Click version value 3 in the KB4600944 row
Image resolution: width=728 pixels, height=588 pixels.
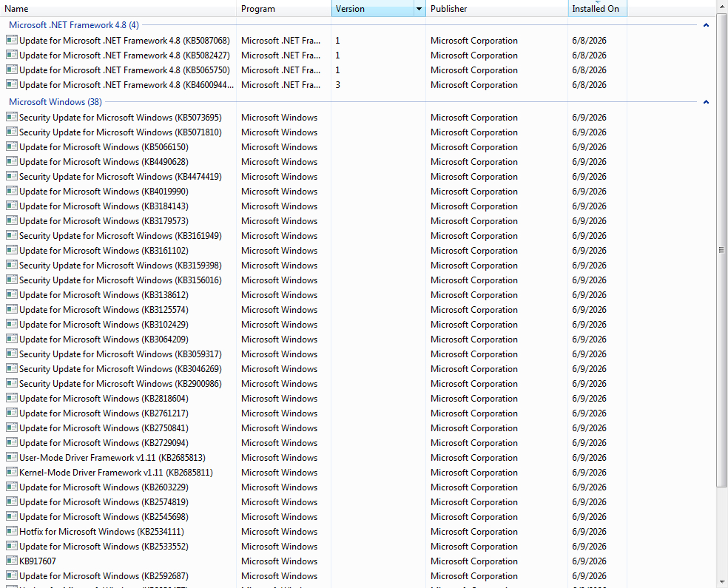click(x=338, y=85)
